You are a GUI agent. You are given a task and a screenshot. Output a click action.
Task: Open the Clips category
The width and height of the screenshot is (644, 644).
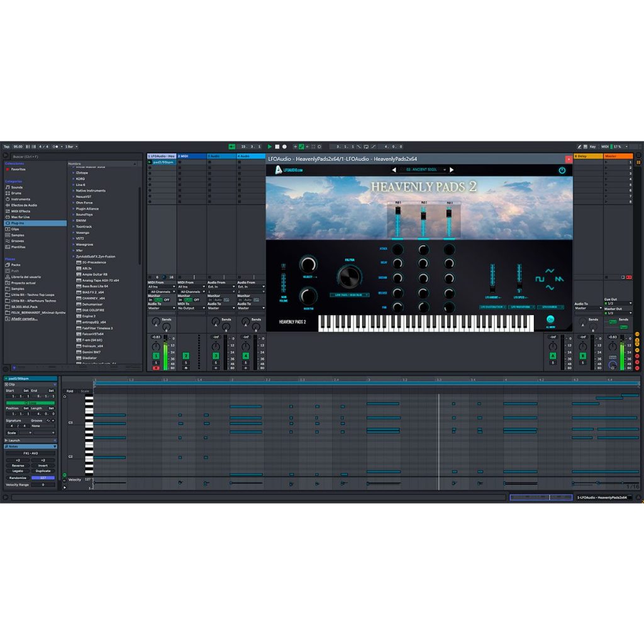pos(15,229)
